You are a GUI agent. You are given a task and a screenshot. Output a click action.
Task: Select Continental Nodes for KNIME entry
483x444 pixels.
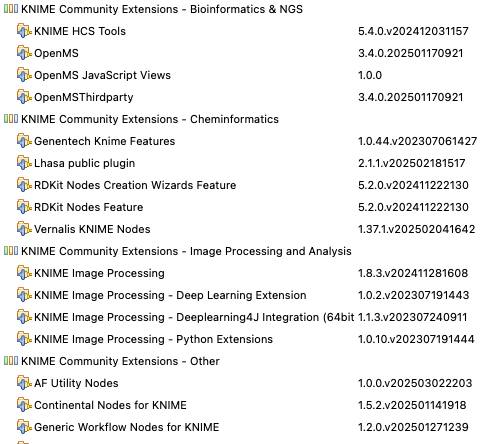click(110, 405)
